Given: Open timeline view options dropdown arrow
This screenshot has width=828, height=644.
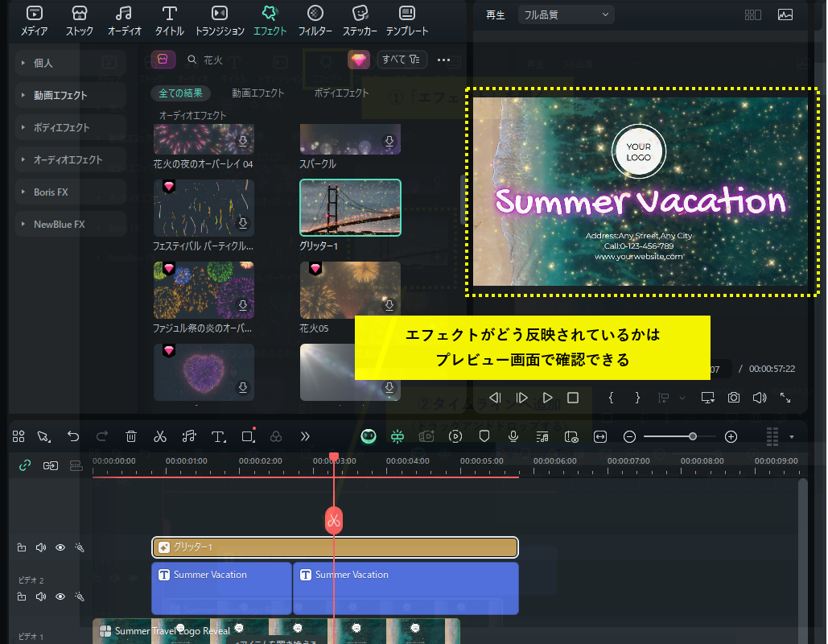Looking at the screenshot, I should 791,437.
